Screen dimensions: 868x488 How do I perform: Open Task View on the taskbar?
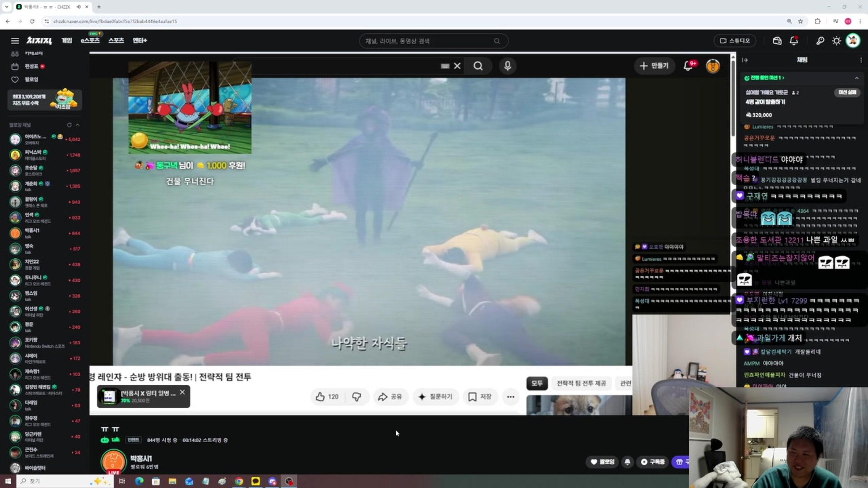[x=122, y=481]
